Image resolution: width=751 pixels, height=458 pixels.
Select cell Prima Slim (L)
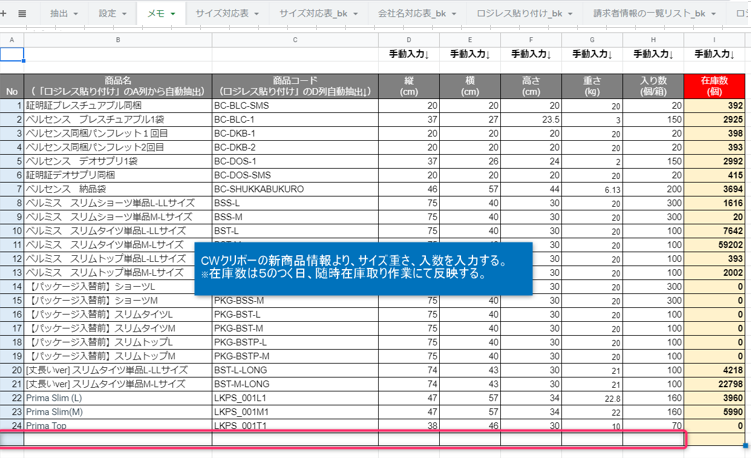(118, 398)
